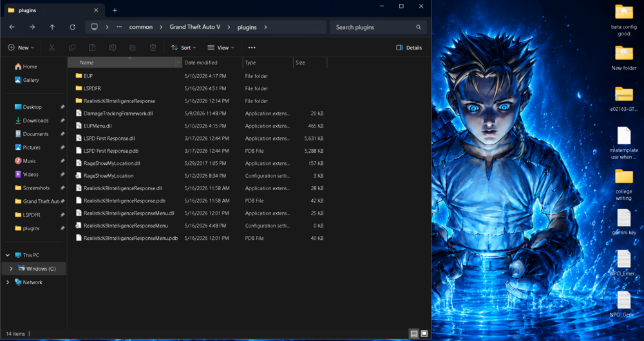
Task: Refresh the plugins folder view
Action: click(72, 27)
